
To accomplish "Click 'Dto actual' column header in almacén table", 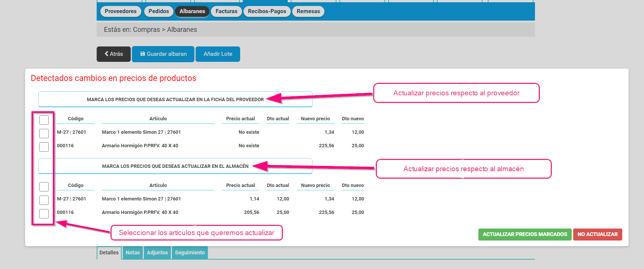I will pyautogui.click(x=278, y=185).
